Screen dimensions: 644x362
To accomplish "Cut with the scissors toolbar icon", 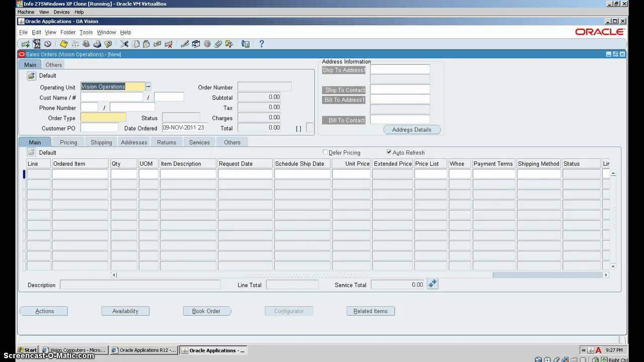I will [124, 44].
